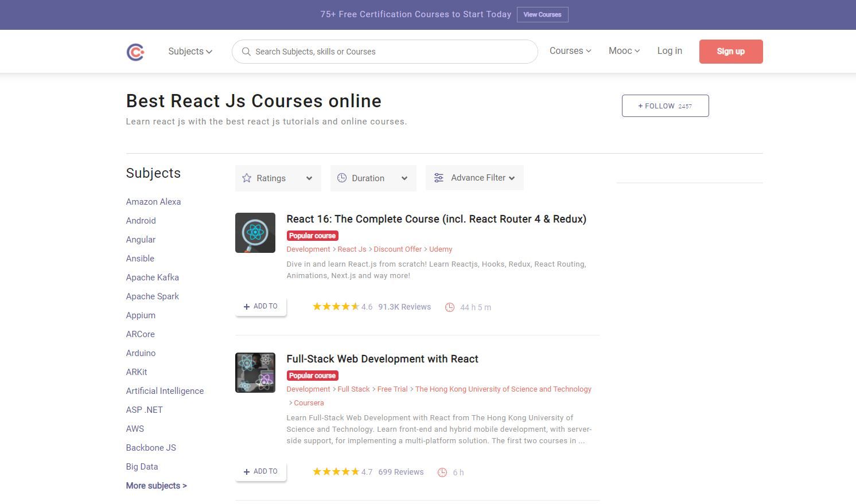
Task: Click the + FOLLOW button
Action: click(665, 106)
